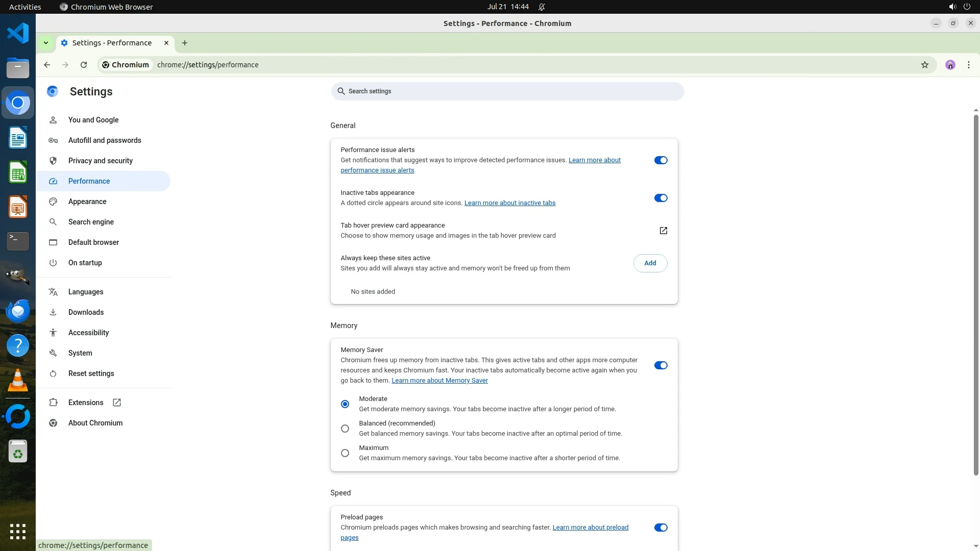
Task: Disable Inactive tabs appearance toggle
Action: (x=660, y=198)
